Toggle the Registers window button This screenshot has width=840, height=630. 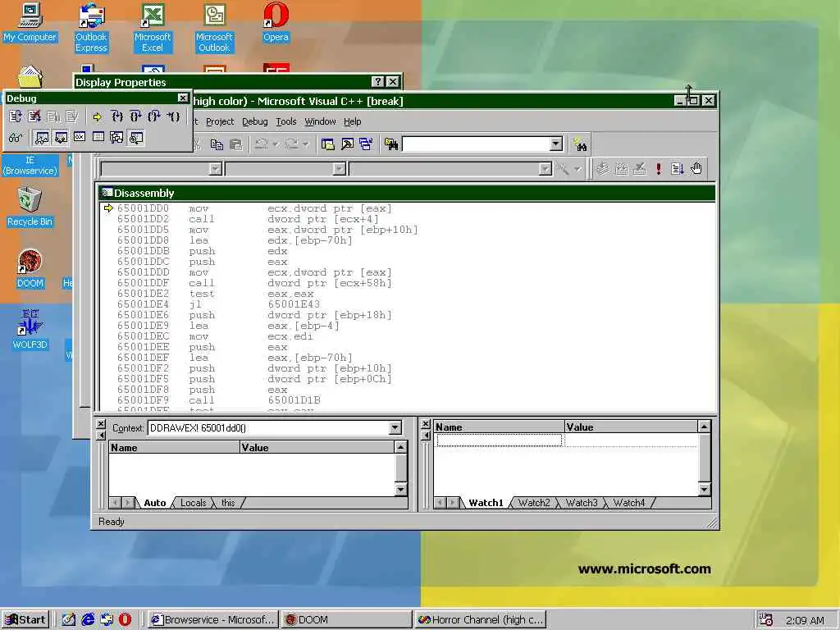(80, 138)
